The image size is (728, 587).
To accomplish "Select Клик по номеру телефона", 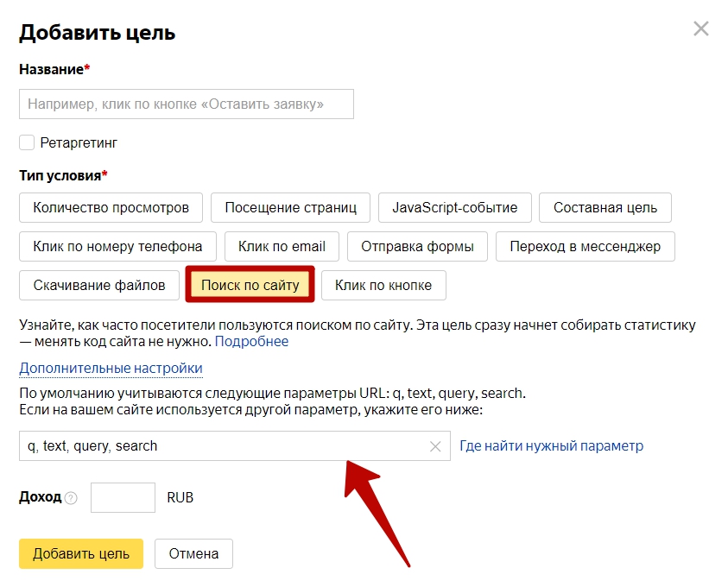I will 117,246.
